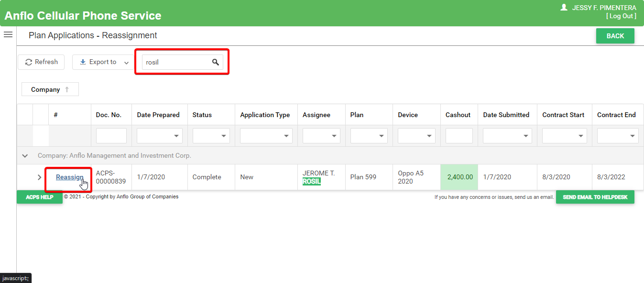Open ACPS HELP button
Viewport: 644px width, 283px height.
pyautogui.click(x=40, y=197)
